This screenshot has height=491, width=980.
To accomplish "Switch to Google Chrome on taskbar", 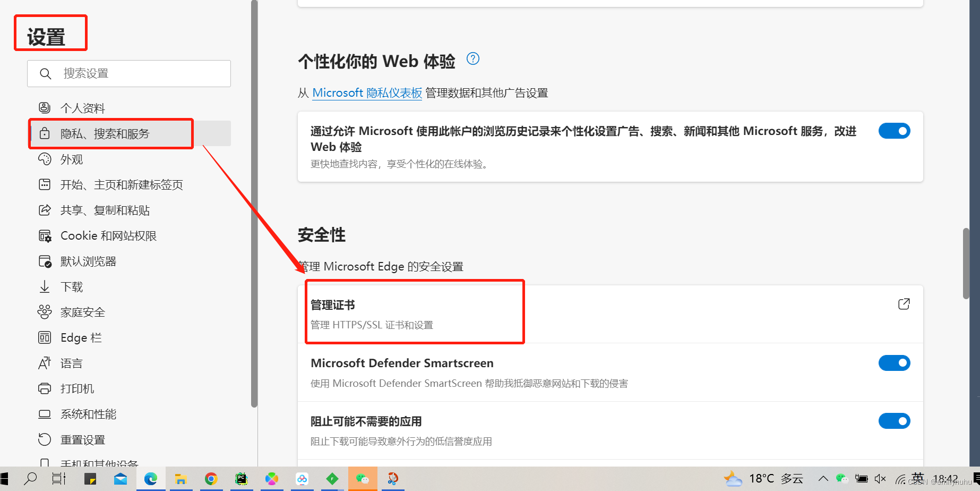I will (x=211, y=479).
